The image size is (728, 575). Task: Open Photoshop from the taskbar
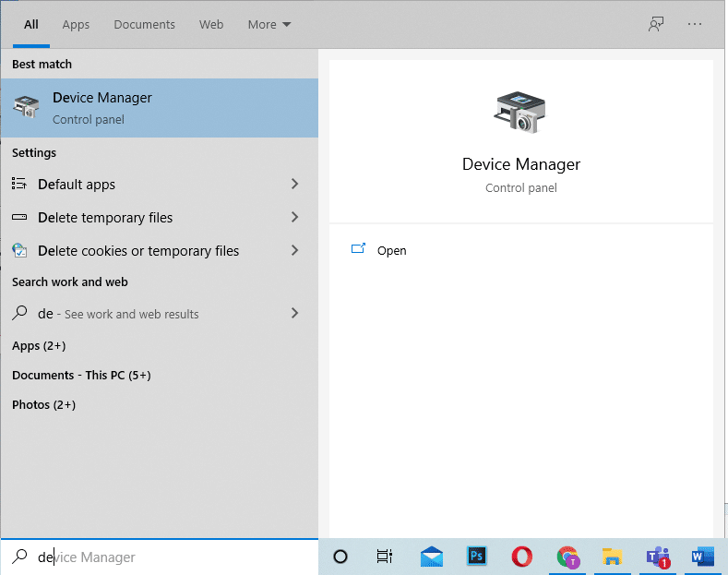pos(477,557)
